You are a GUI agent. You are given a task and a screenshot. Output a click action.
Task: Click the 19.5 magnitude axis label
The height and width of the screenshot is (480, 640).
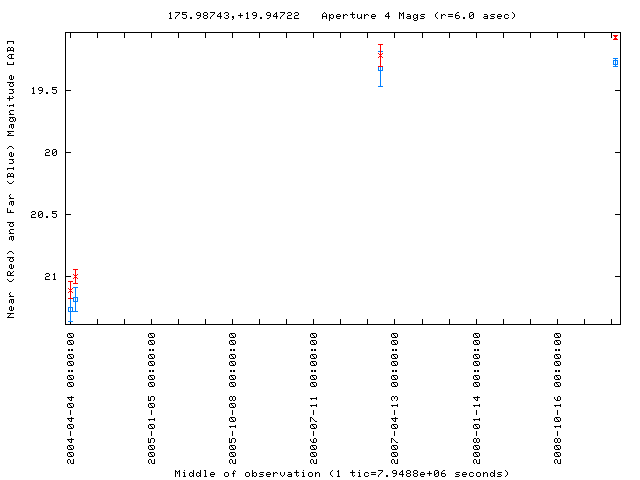[x=44, y=91]
